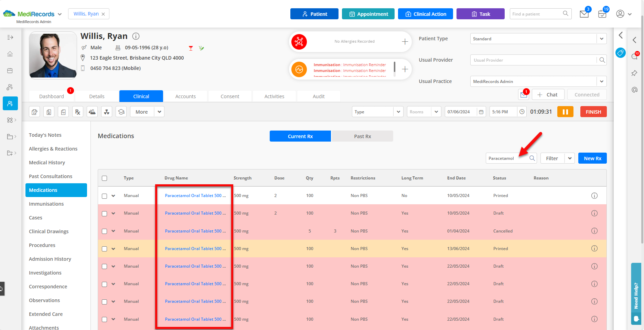Tick checkbox of 10/05/2024 Printed medication row

pyautogui.click(x=105, y=196)
